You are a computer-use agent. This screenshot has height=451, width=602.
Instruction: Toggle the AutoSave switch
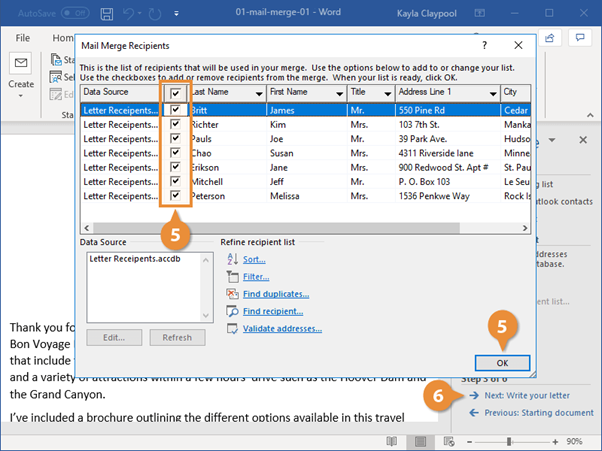[x=75, y=13]
